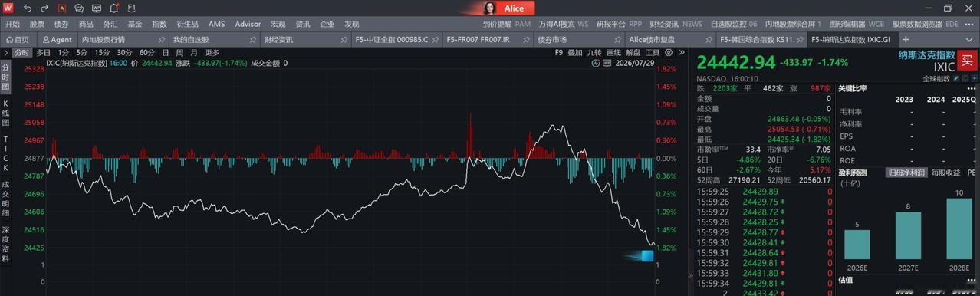Select the 周 weekly period
980x296 pixels.
pyautogui.click(x=179, y=53)
